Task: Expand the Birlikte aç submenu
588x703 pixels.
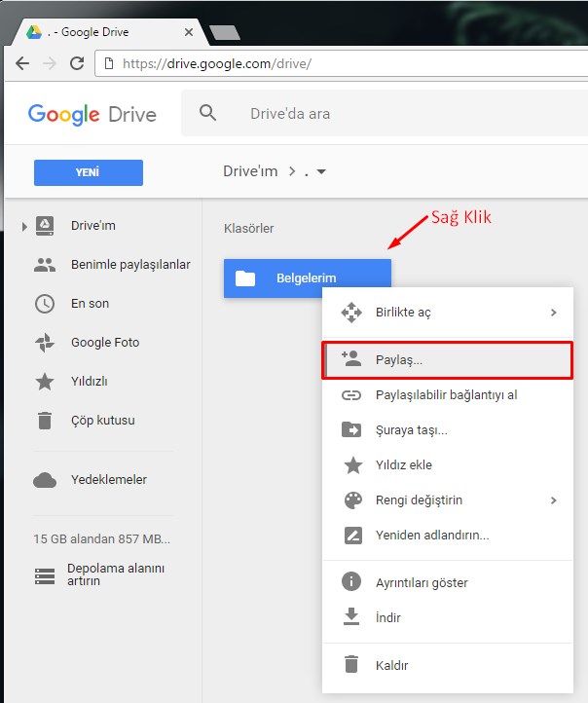Action: (x=553, y=313)
